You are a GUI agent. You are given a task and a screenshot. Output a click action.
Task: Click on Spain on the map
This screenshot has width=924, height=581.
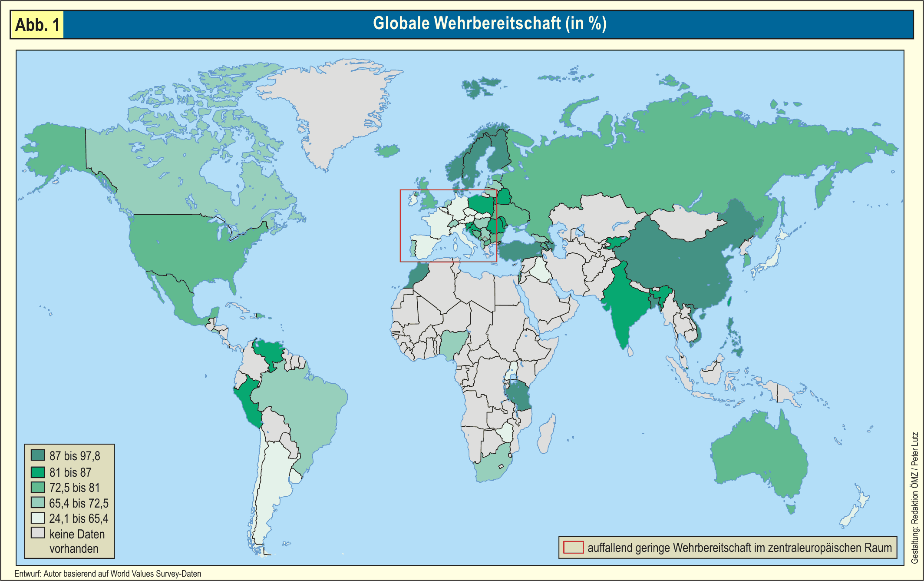click(425, 247)
